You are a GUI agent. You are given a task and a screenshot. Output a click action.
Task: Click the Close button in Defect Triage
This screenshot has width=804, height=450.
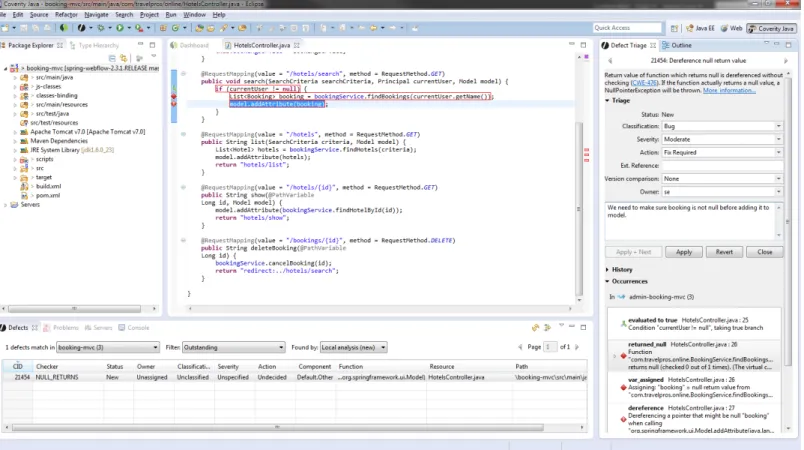pos(765,252)
